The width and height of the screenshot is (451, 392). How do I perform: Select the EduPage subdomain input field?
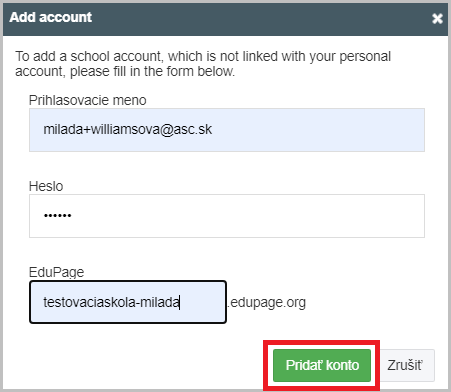[x=128, y=302]
